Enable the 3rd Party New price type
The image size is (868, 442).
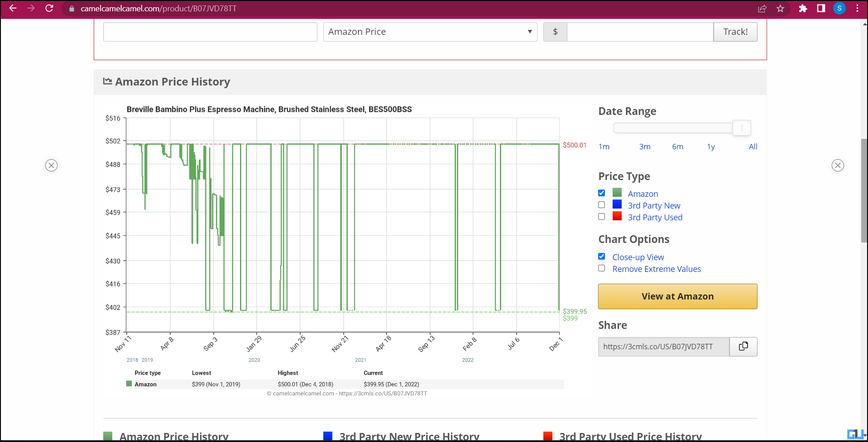click(601, 204)
